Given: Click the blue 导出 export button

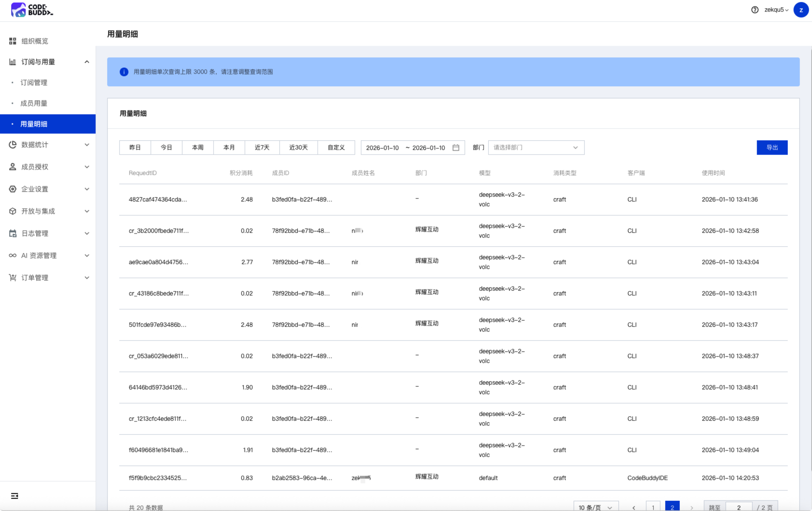Looking at the screenshot, I should (x=772, y=148).
